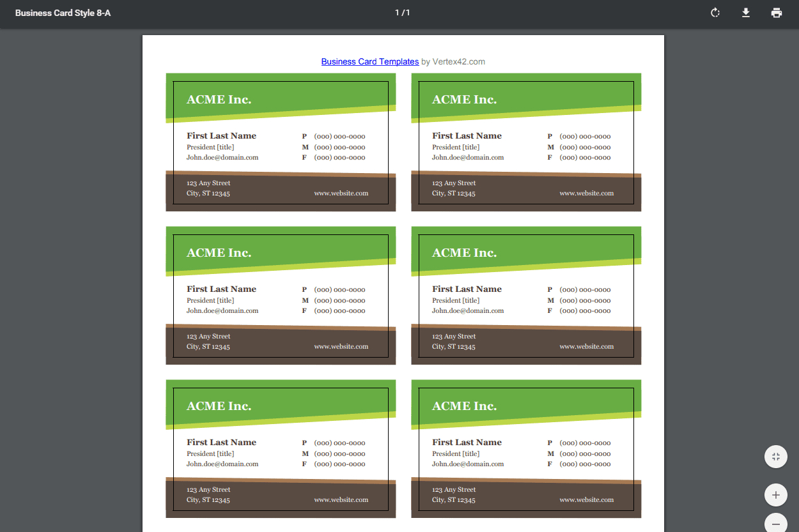Click President [title] on the bottom-left card
This screenshot has width=799, height=532.
point(210,454)
